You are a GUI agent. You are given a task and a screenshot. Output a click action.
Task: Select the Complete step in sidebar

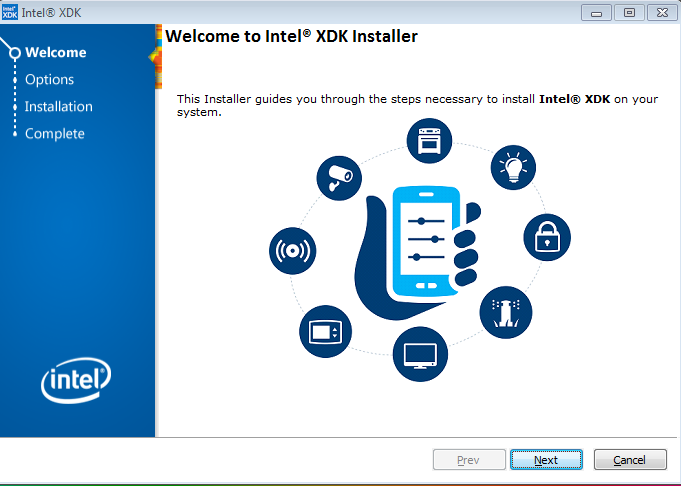pyautogui.click(x=55, y=133)
